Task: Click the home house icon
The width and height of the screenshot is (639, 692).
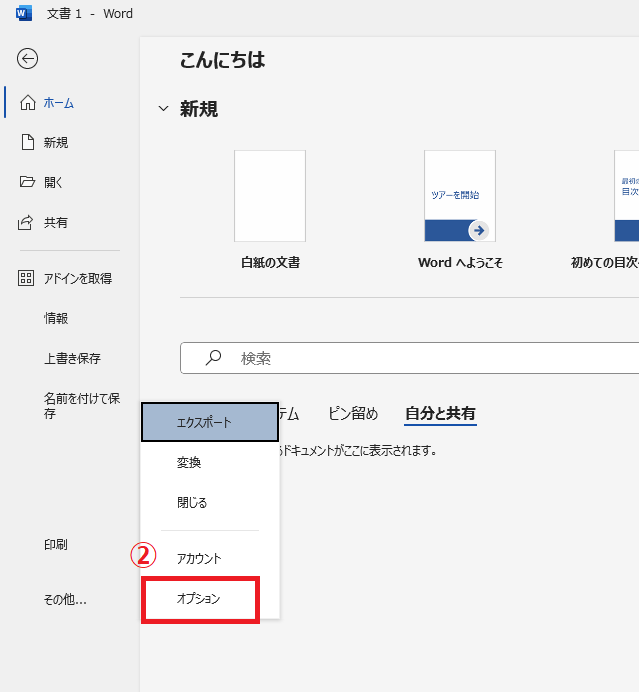Action: [x=28, y=102]
